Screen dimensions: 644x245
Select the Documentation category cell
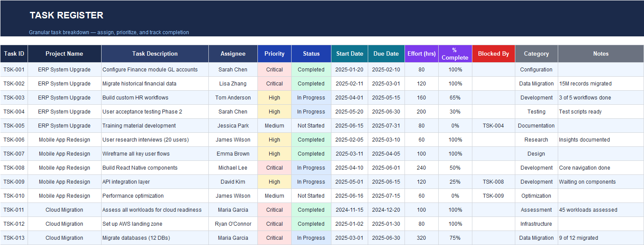click(536, 125)
